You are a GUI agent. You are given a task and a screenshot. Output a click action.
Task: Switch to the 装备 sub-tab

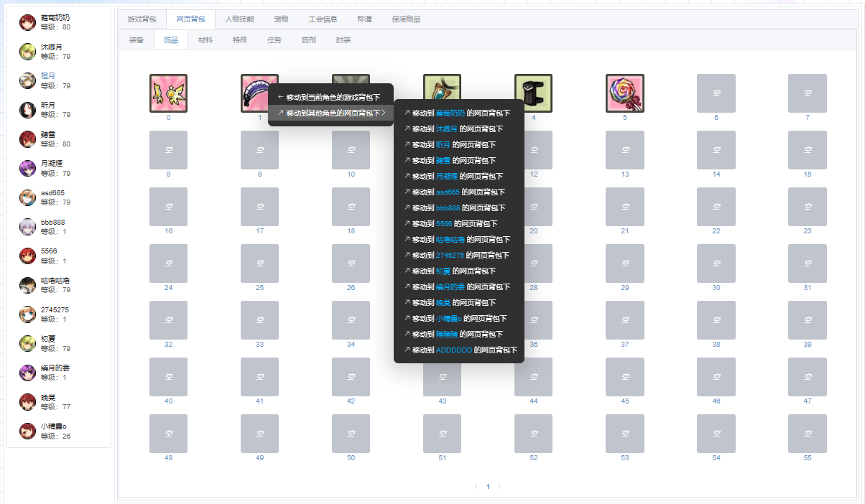point(137,40)
